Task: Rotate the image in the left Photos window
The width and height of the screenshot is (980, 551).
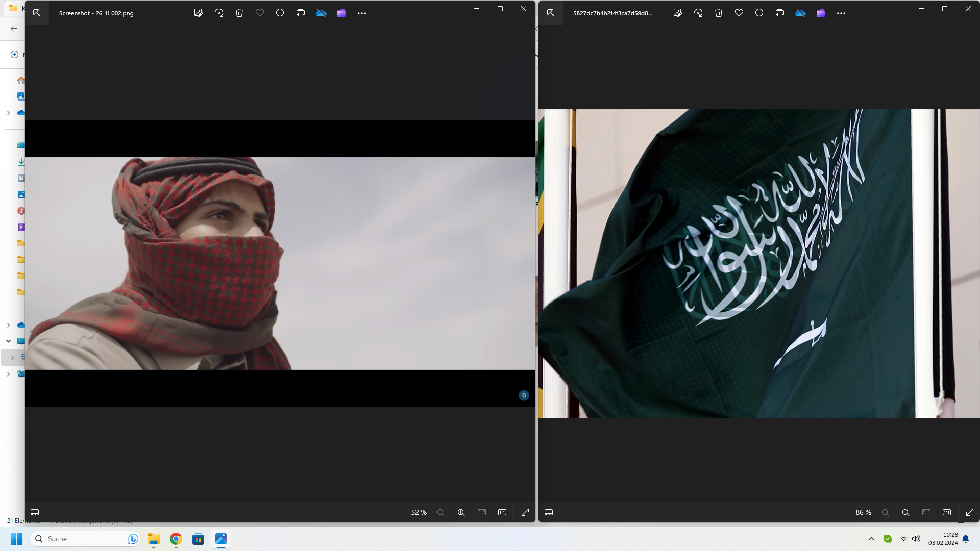Action: [x=219, y=13]
